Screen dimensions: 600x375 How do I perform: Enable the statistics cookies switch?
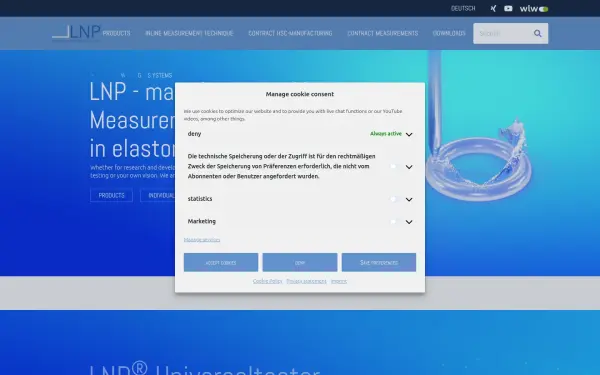[395, 199]
